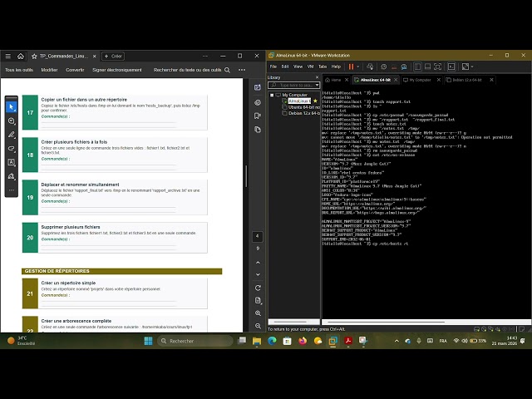Open the AI assistant panel icon in Acrobat
The image size is (532, 399).
[x=258, y=87]
